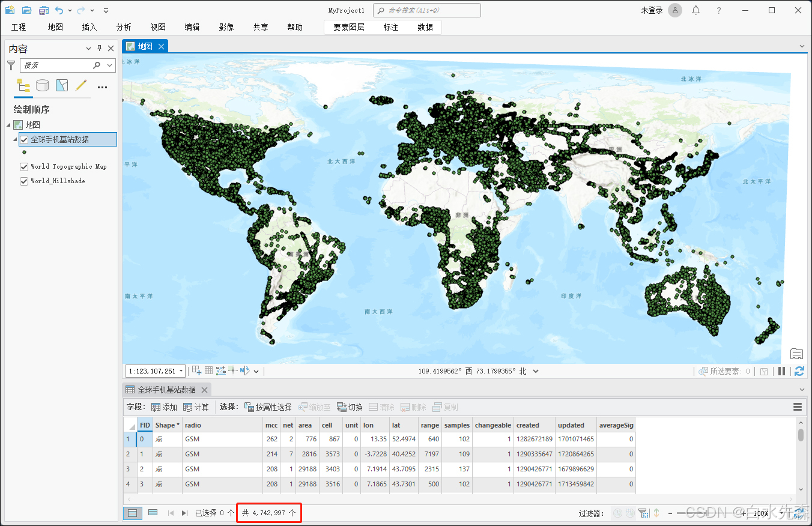Click 计算 to calculate field
The width and height of the screenshot is (812, 526).
click(196, 407)
